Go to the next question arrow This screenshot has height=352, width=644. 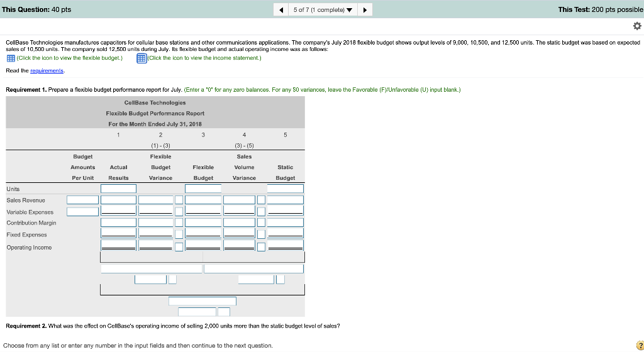[x=365, y=10]
